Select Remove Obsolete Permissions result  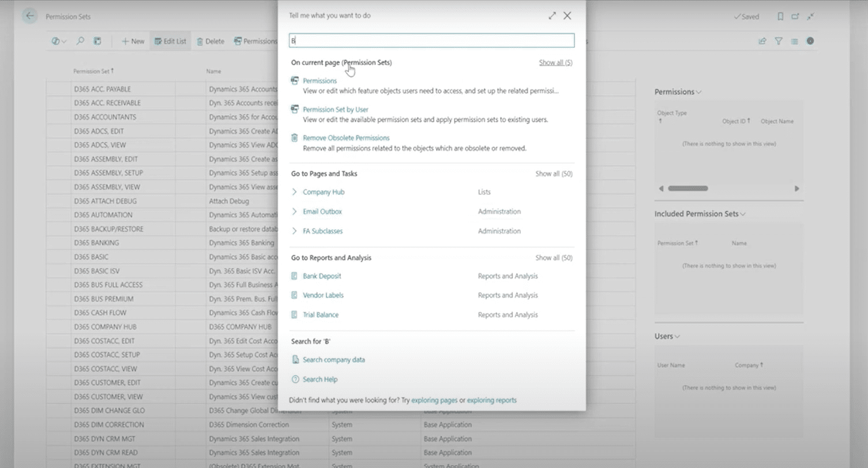pyautogui.click(x=346, y=138)
